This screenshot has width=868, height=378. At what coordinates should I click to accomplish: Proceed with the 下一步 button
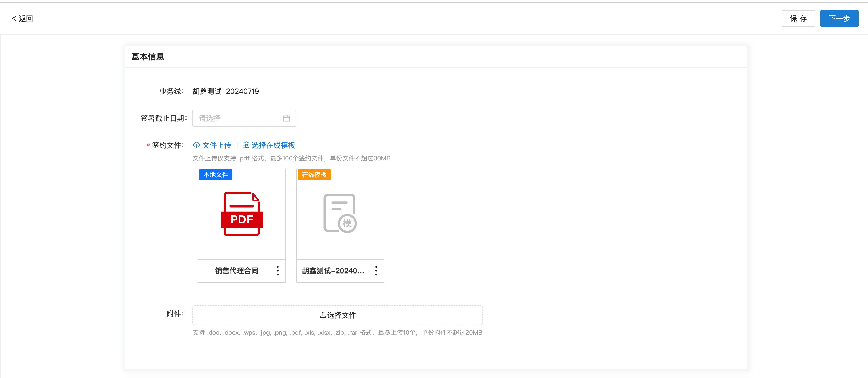839,18
